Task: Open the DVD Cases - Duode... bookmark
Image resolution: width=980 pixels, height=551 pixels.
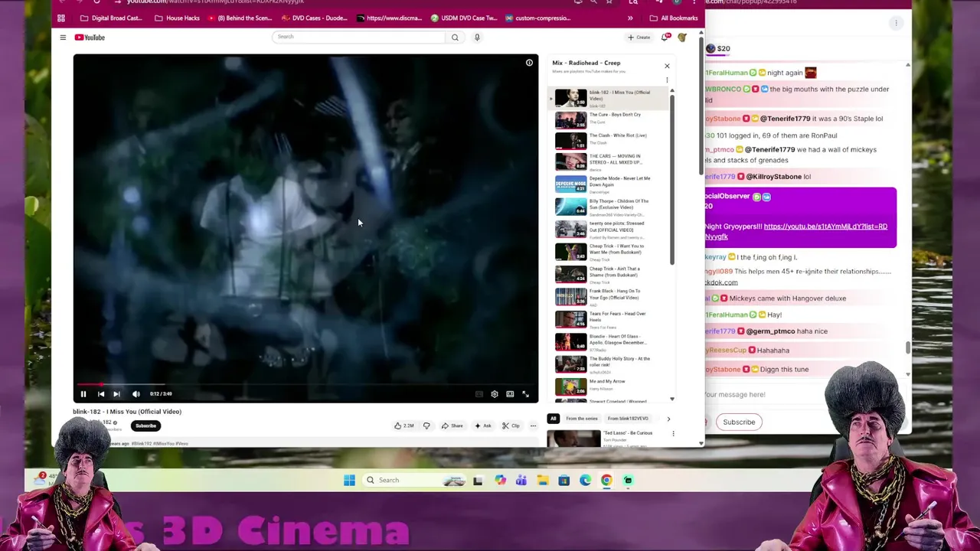Action: (x=314, y=18)
